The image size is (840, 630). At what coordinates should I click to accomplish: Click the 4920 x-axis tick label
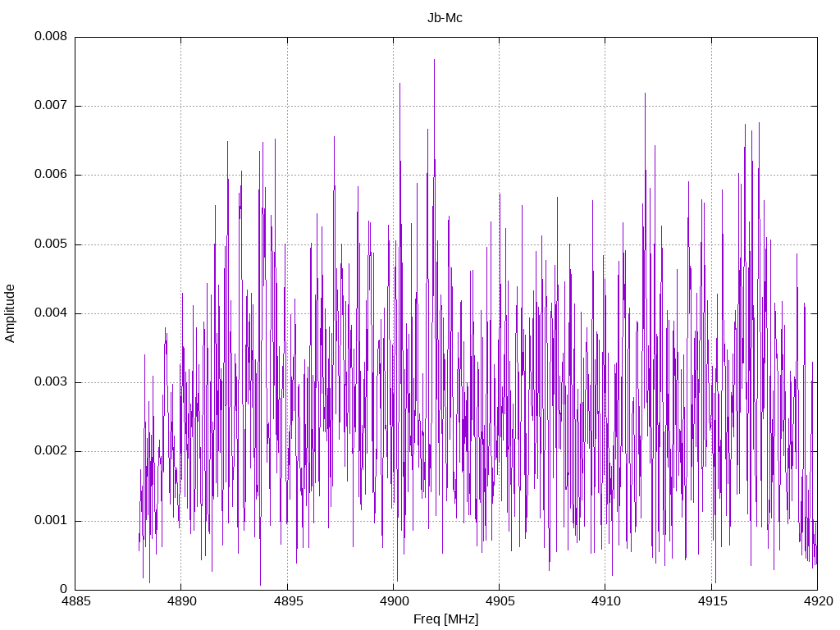(818, 601)
